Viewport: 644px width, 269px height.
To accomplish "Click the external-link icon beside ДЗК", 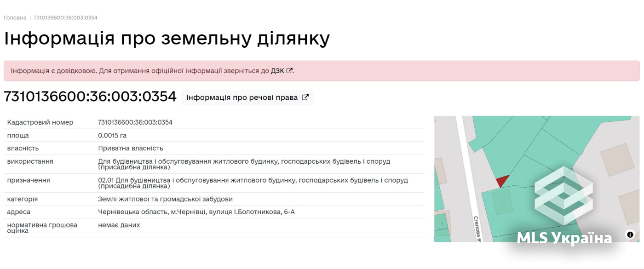I will tap(289, 71).
